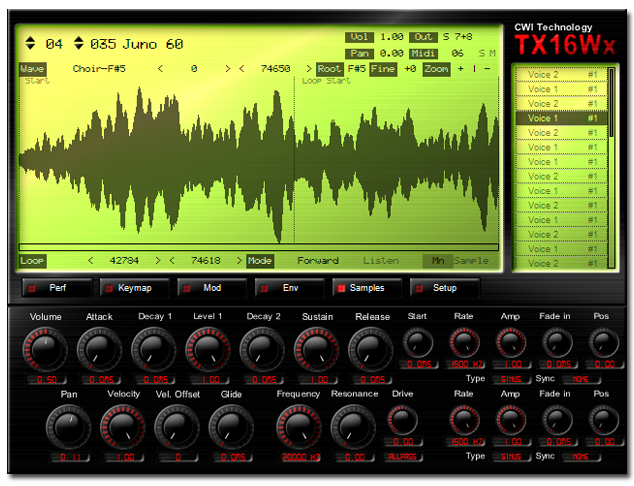Increase wave end value 74650
Image resolution: width=634 pixels, height=486 pixels.
309,69
